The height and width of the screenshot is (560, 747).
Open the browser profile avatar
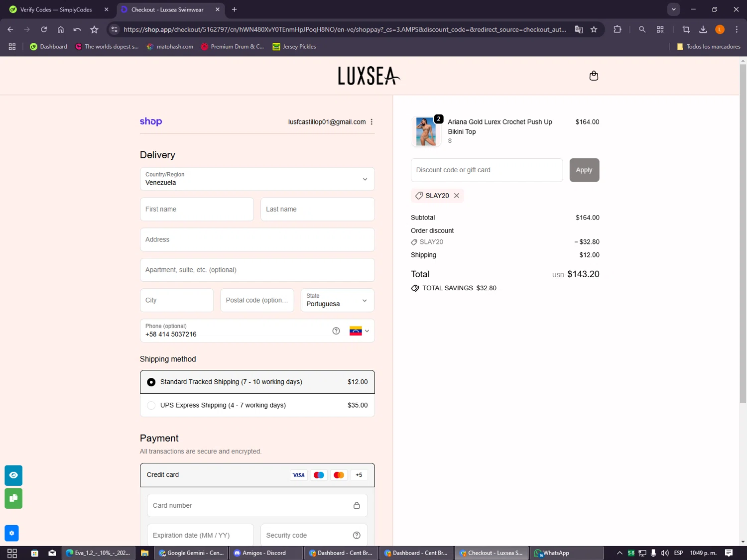[720, 29]
